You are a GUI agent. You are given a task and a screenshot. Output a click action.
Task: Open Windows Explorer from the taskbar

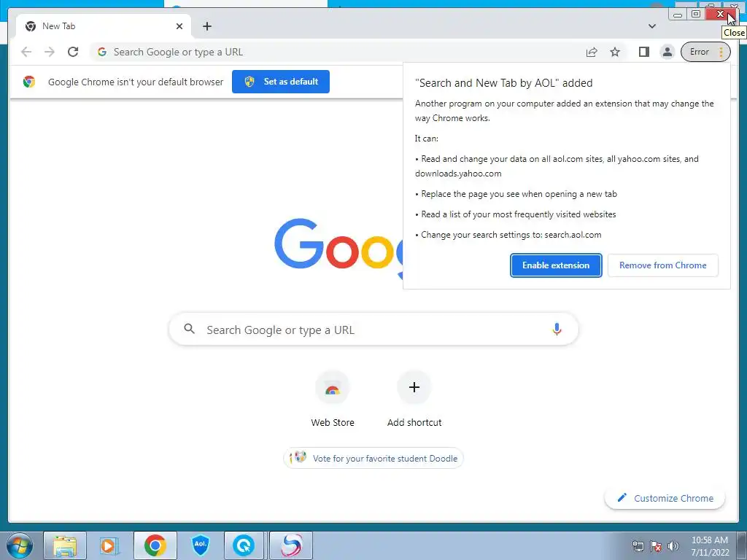click(x=65, y=545)
